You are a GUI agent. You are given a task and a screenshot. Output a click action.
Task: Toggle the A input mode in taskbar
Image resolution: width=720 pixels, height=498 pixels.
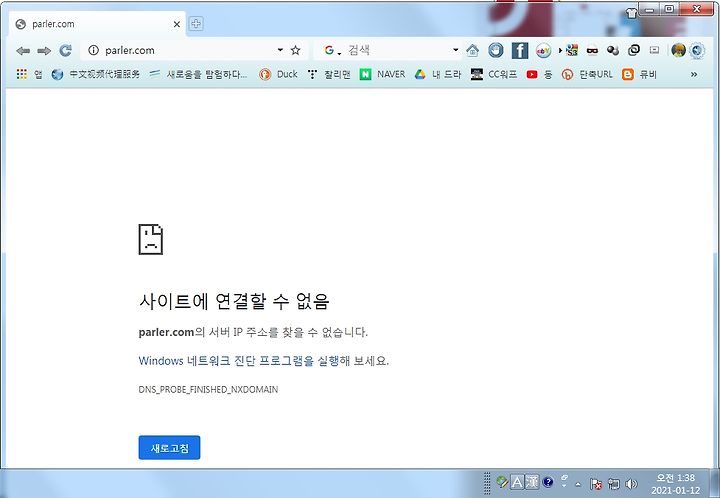point(517,483)
